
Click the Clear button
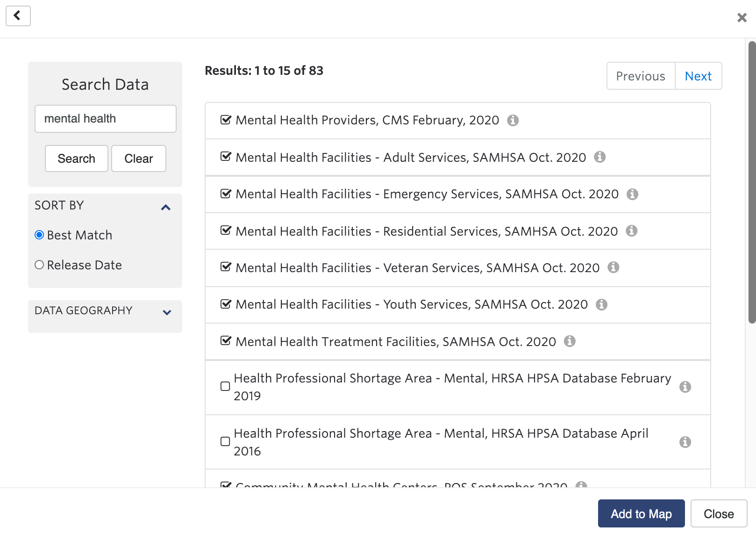139,159
